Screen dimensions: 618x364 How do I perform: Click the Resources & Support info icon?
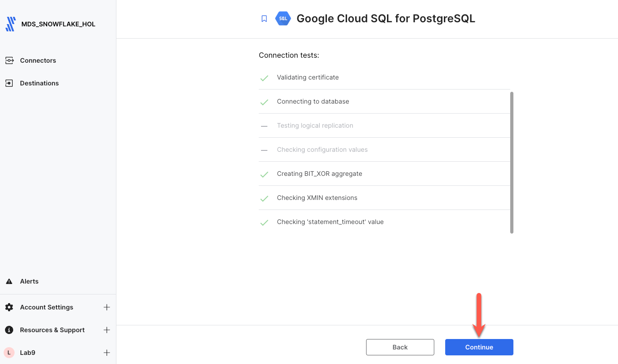point(9,330)
